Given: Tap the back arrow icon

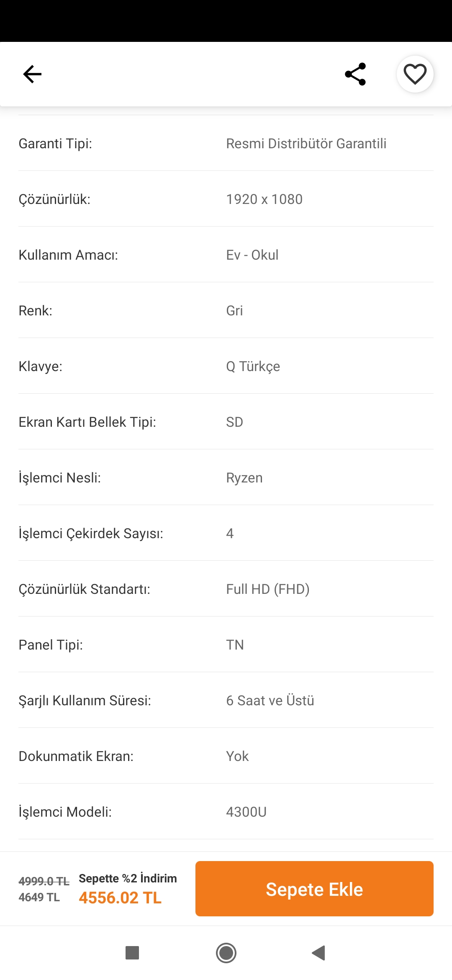Looking at the screenshot, I should tap(32, 75).
